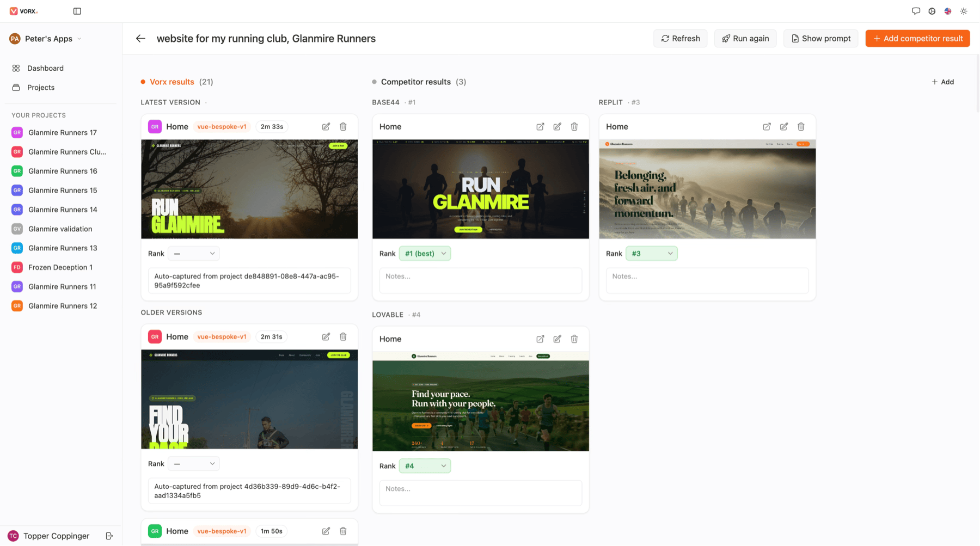Go back using the left arrow
Screen dimensions: 980x546
tap(140, 39)
